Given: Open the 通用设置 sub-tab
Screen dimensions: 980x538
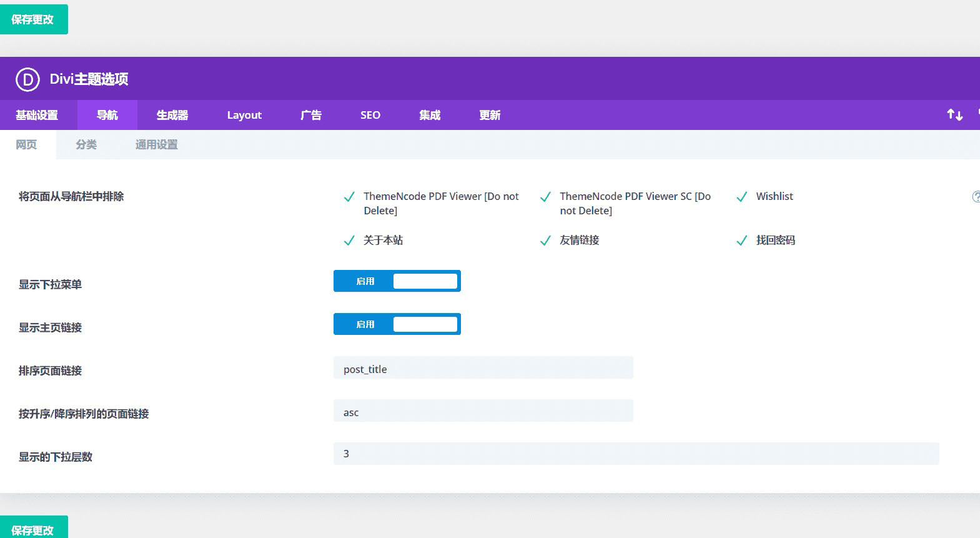Looking at the screenshot, I should (x=157, y=144).
